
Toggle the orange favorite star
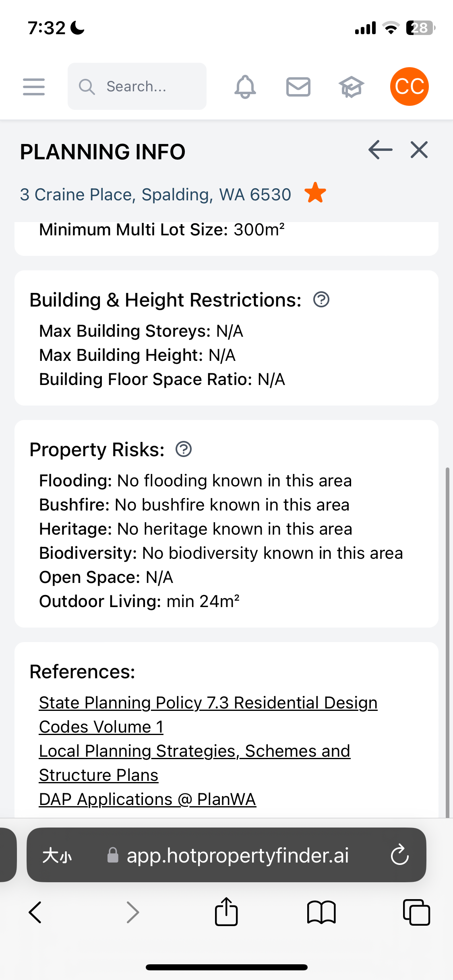point(315,193)
